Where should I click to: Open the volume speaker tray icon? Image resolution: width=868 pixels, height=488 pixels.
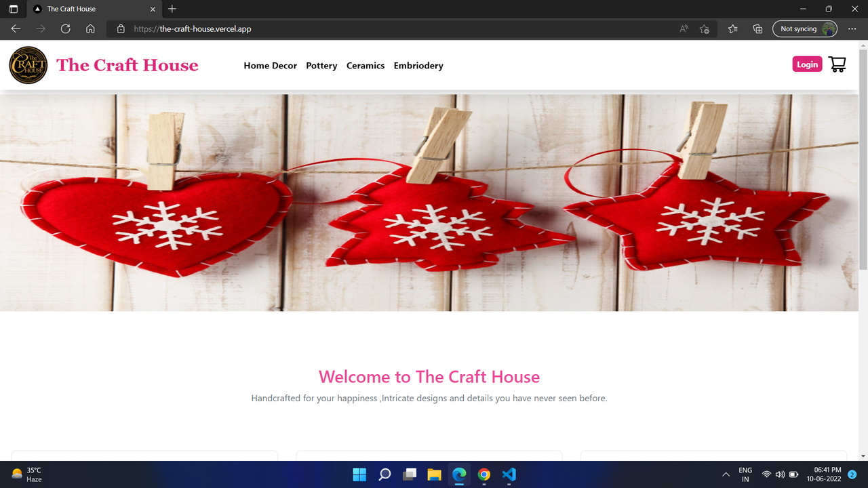[780, 474]
